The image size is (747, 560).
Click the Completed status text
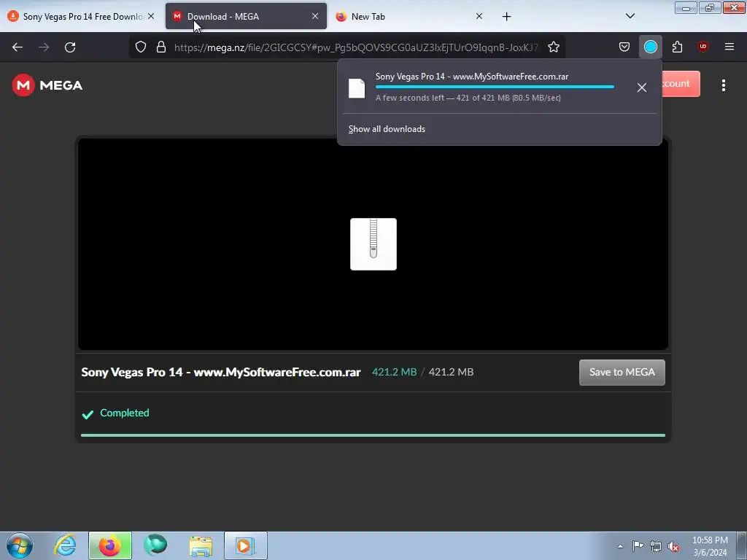coord(124,413)
